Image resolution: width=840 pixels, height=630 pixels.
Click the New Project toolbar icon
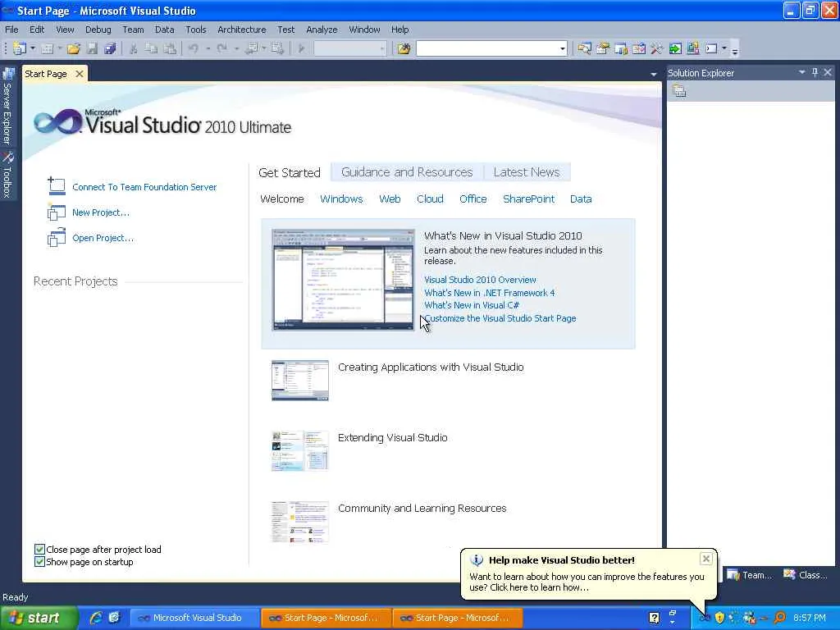pyautogui.click(x=20, y=48)
